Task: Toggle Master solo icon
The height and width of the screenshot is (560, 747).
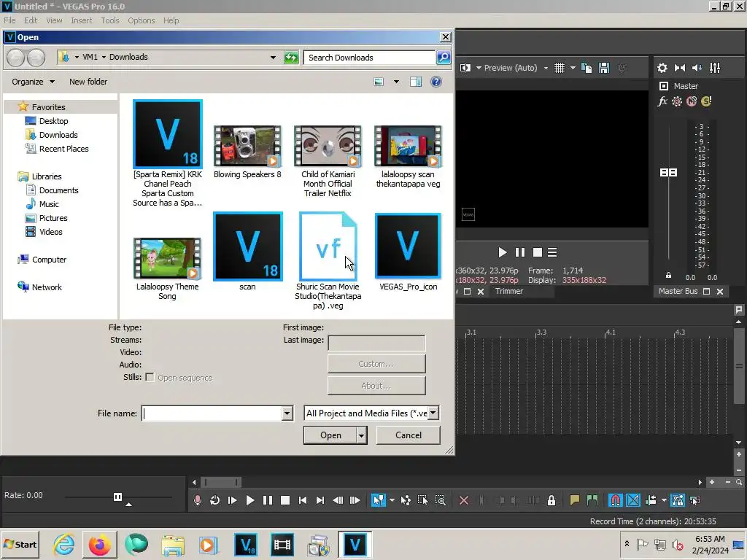Action: point(706,101)
